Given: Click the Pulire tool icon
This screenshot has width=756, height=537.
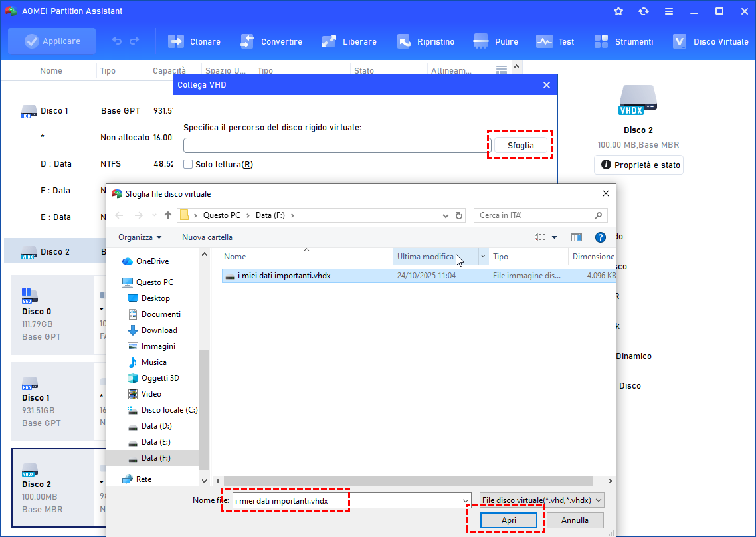Looking at the screenshot, I should coord(481,41).
